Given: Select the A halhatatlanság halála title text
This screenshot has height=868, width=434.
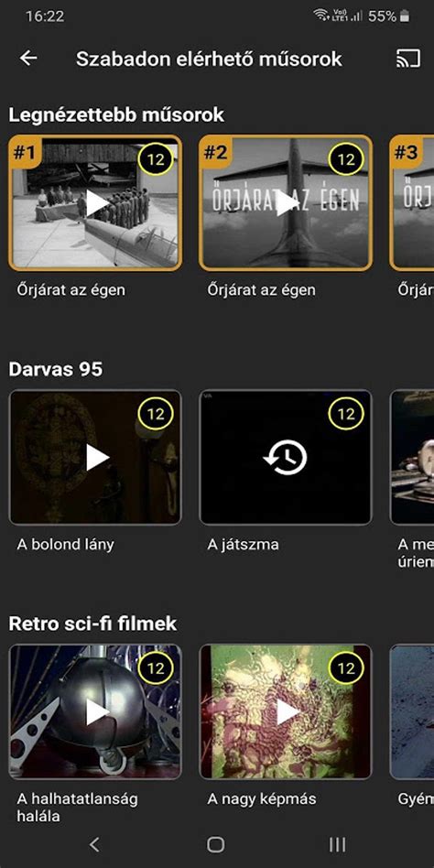Looking at the screenshot, I should [78, 807].
